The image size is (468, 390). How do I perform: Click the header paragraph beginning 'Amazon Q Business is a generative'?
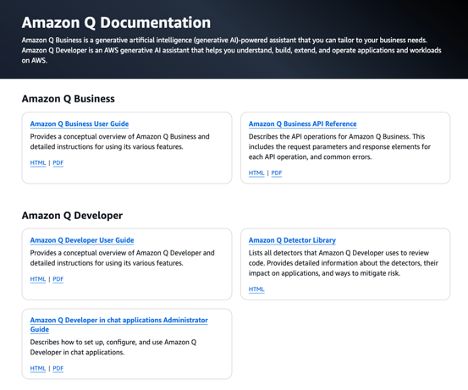[x=231, y=50]
